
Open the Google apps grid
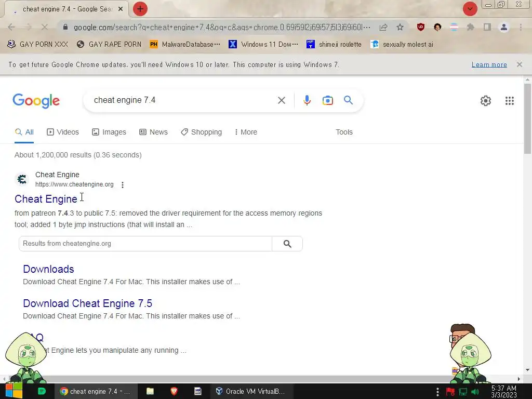(509, 101)
